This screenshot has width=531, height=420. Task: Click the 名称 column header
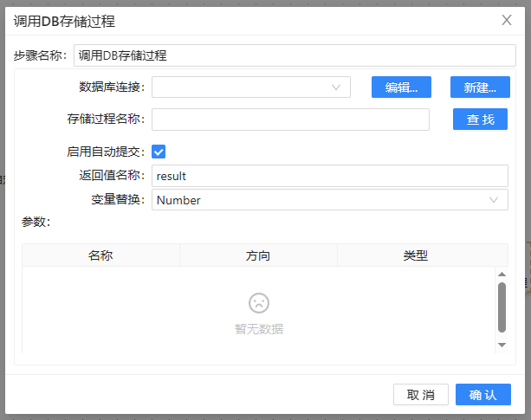[100, 255]
